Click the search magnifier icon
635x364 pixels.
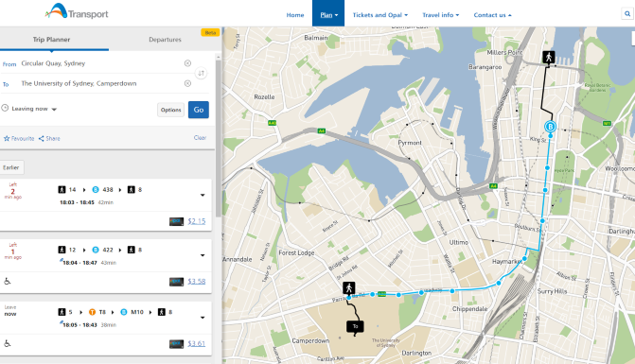(x=627, y=14)
